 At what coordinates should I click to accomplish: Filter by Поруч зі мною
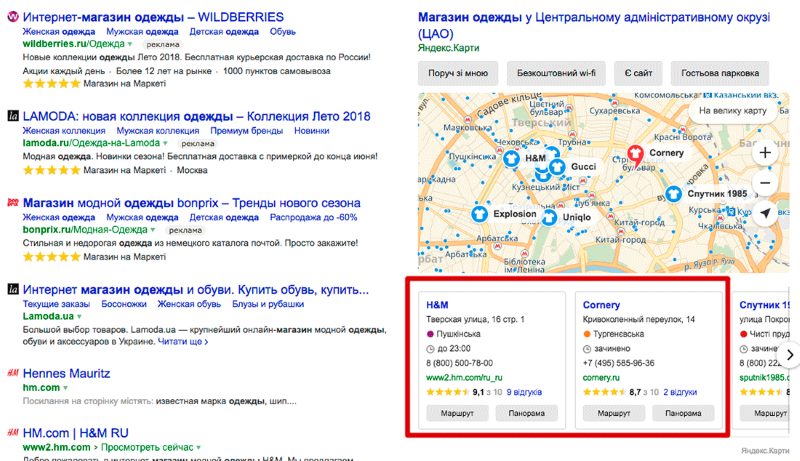coord(458,73)
